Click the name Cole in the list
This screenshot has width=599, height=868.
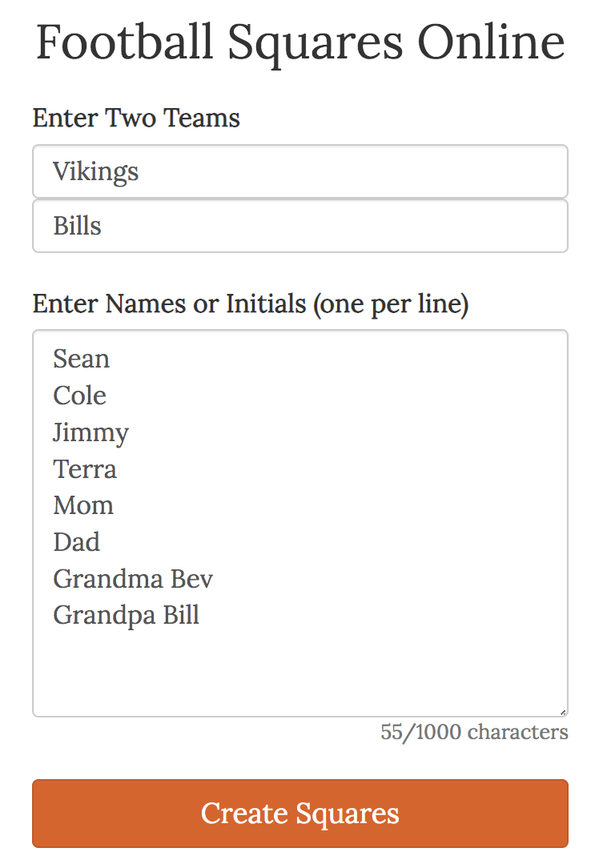[x=79, y=396]
